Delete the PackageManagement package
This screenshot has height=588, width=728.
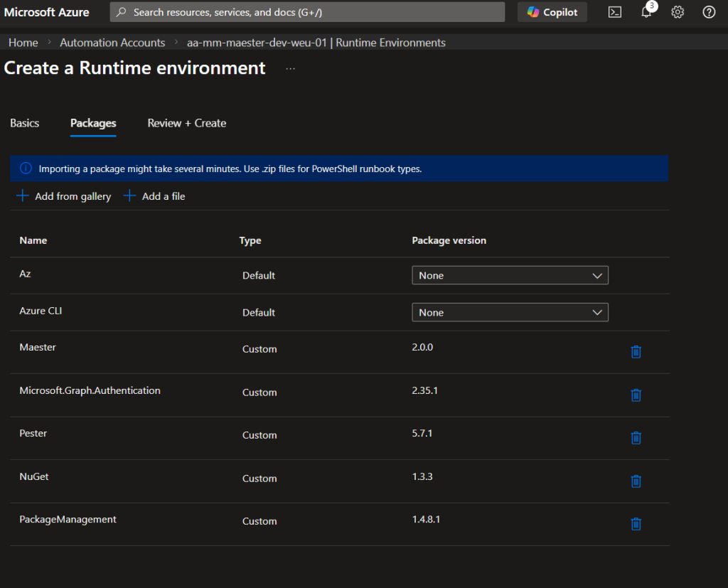point(636,523)
